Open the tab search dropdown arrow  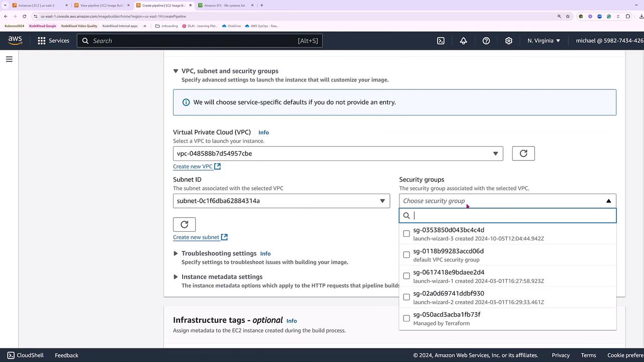pyautogui.click(x=5, y=6)
